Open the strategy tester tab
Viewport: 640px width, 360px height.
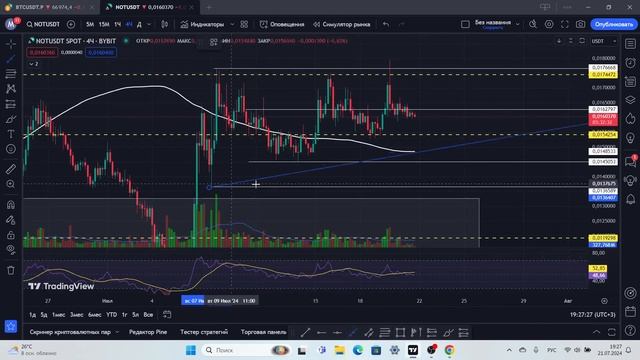coord(204,332)
